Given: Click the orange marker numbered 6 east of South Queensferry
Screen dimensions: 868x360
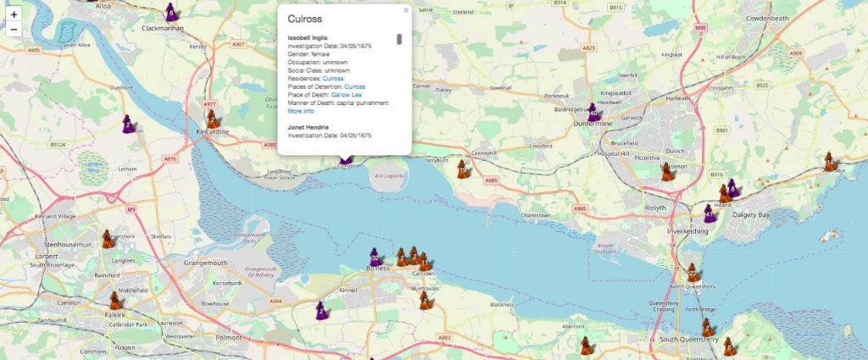Looking at the screenshot, I should point(730,346).
